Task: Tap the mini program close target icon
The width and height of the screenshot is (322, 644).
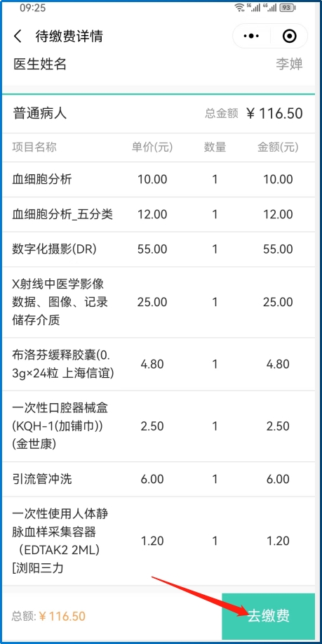Action: point(290,37)
